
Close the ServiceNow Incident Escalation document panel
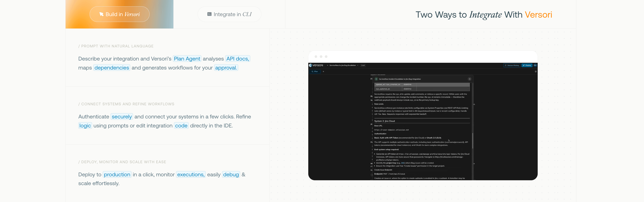(x=469, y=79)
